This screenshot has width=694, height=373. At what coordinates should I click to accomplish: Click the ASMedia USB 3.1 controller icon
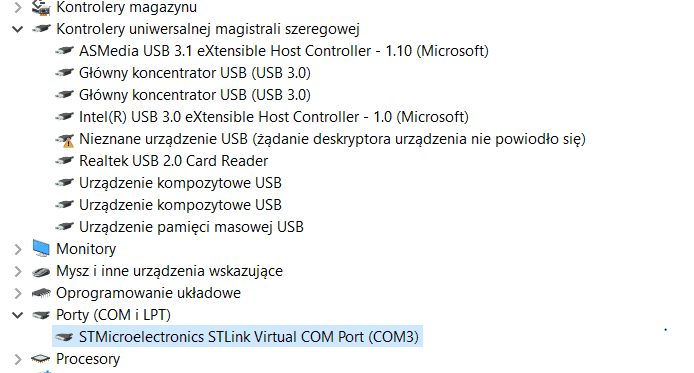click(64, 51)
